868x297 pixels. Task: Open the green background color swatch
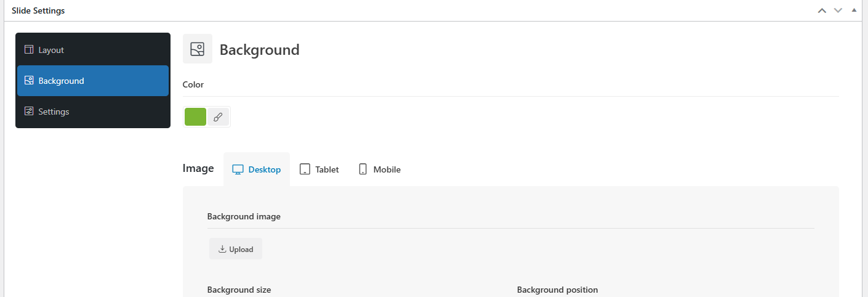click(196, 116)
